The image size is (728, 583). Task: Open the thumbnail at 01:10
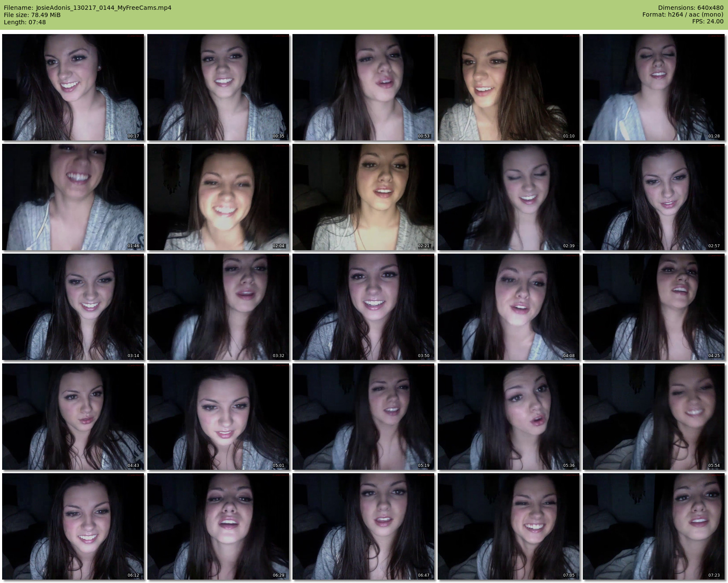pyautogui.click(x=508, y=87)
